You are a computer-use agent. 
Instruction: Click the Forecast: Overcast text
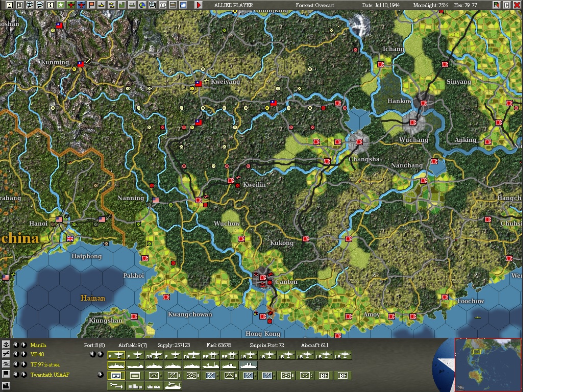pos(314,5)
